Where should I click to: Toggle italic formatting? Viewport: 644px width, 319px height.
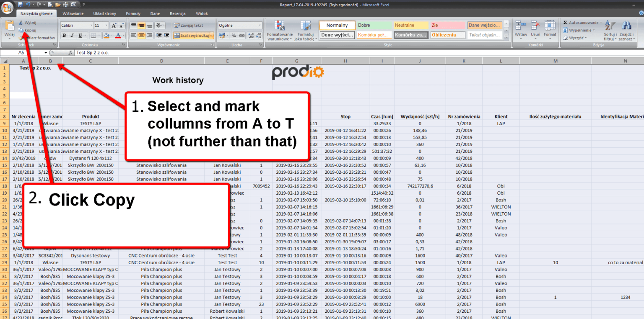tap(72, 35)
